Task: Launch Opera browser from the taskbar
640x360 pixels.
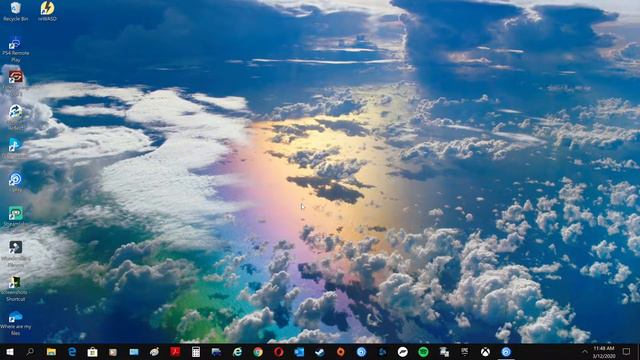Action: tap(279, 352)
